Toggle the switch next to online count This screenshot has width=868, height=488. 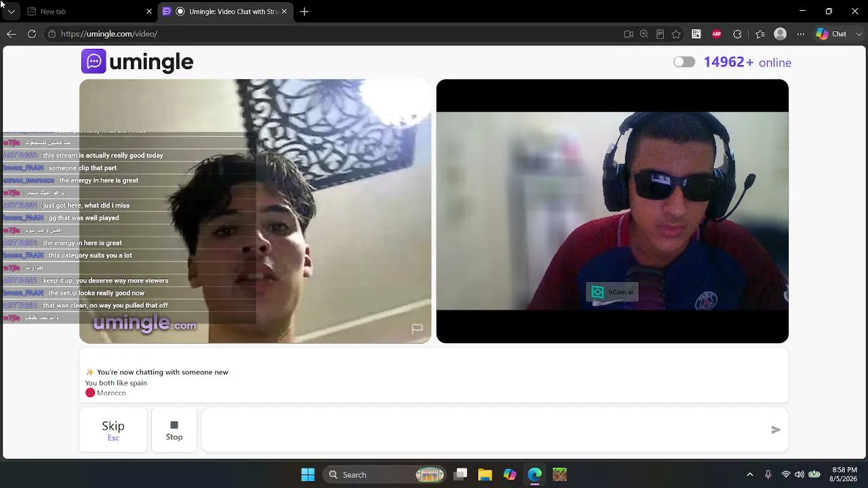pyautogui.click(x=684, y=62)
